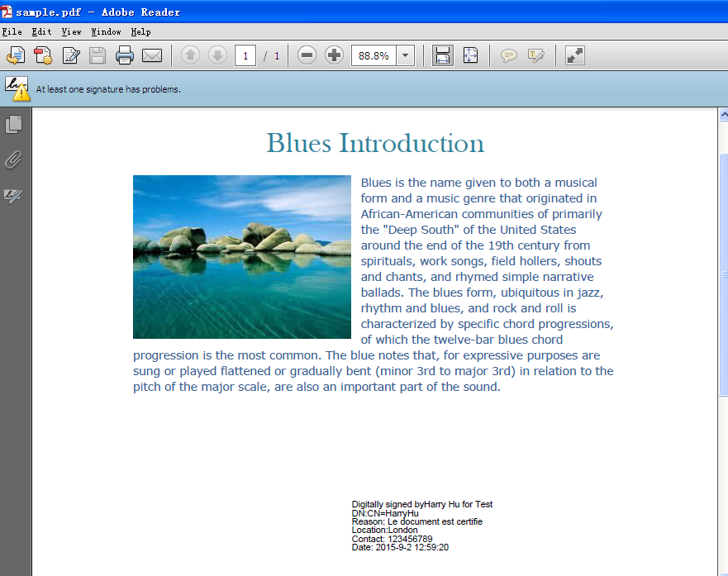Image resolution: width=728 pixels, height=576 pixels.
Task: Open the File menu
Action: click(x=12, y=31)
